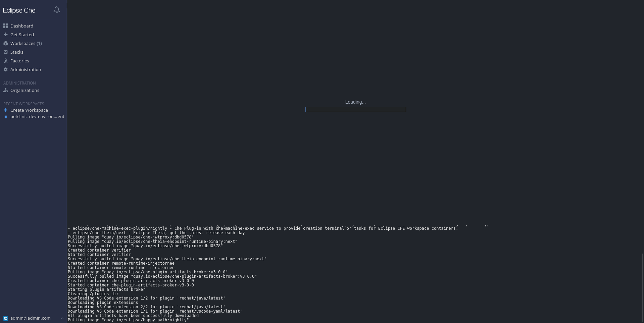
Task: Click petclinic workspace status icon
Action: [5, 117]
